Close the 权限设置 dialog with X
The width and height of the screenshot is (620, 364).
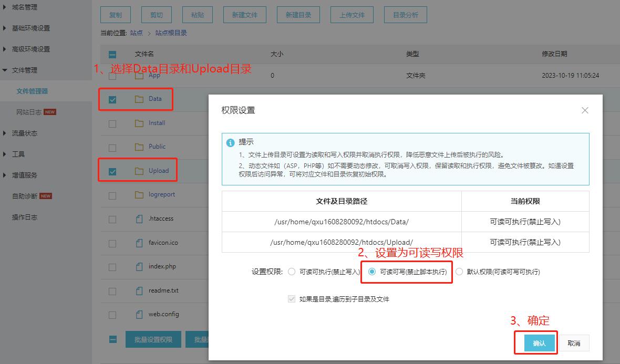coord(585,110)
